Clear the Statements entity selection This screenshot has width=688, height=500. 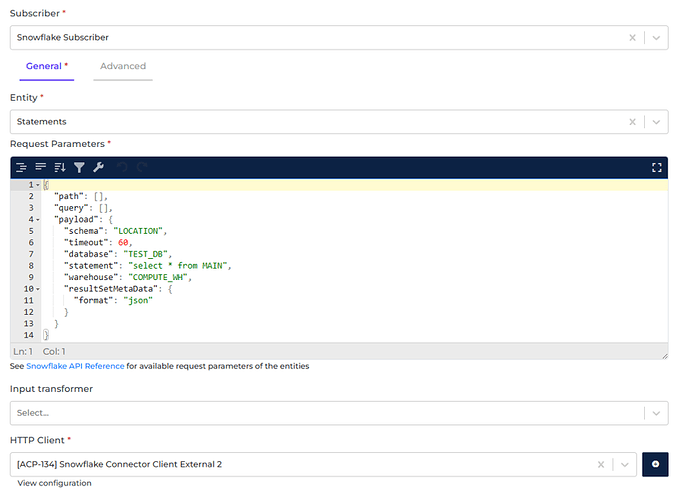click(x=632, y=122)
